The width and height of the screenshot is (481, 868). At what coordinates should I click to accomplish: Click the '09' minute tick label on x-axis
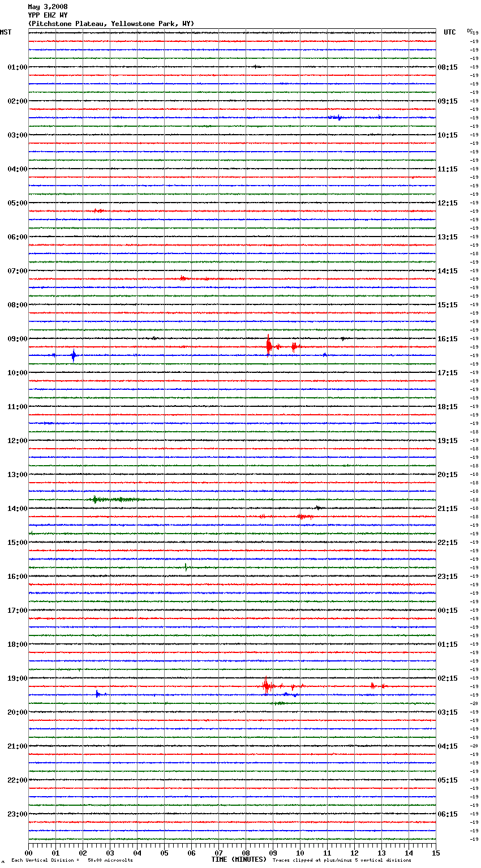273,853
